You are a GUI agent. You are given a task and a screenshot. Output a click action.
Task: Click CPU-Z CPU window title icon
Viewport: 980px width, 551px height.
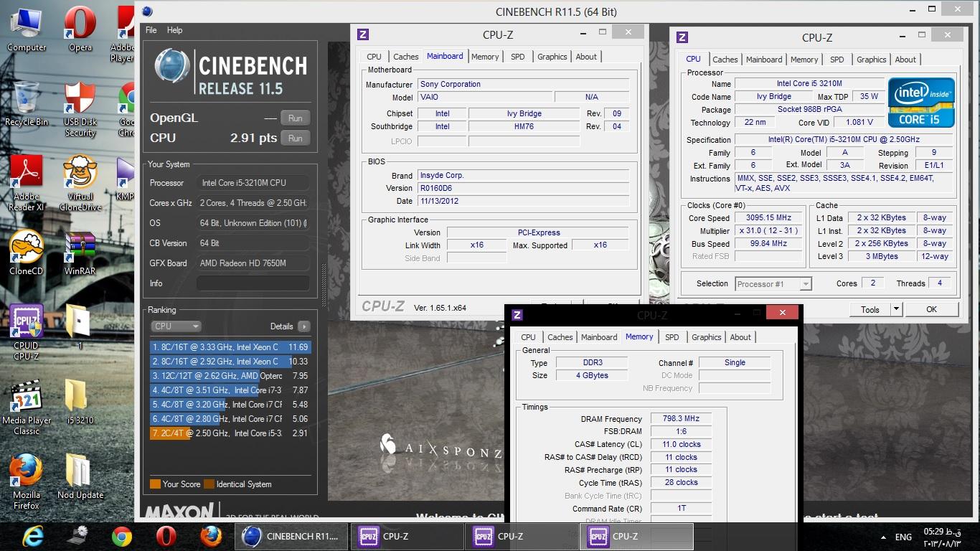[682, 37]
